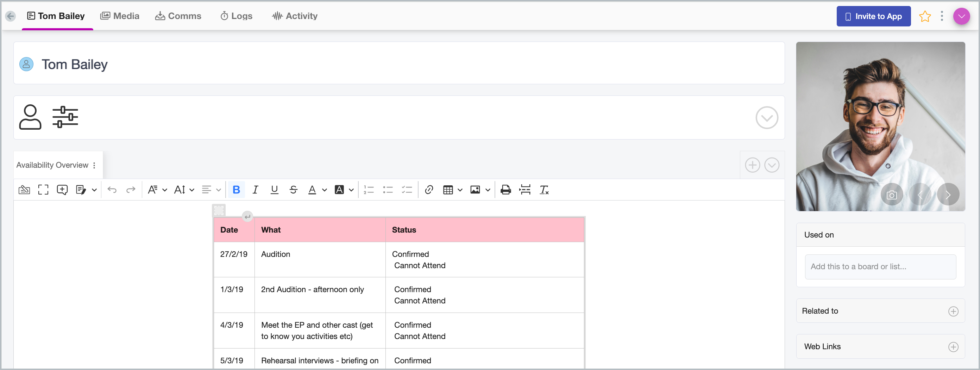Open the text alignment dropdown

coord(211,190)
